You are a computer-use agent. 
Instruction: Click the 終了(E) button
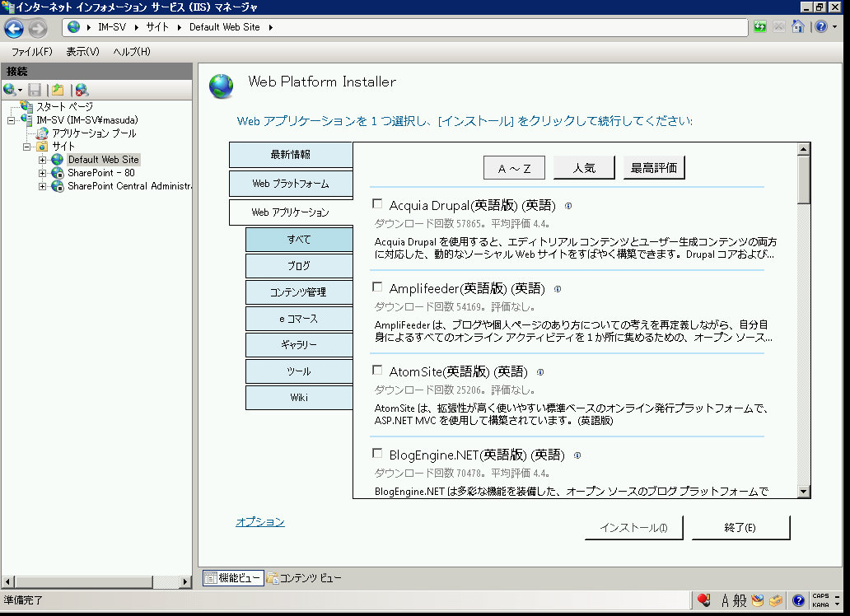click(740, 528)
